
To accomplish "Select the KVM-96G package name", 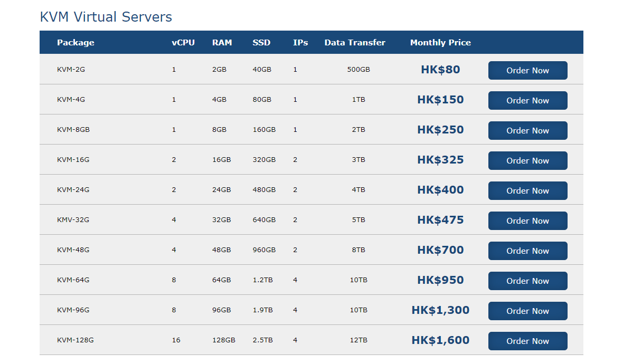I will 73,310.
